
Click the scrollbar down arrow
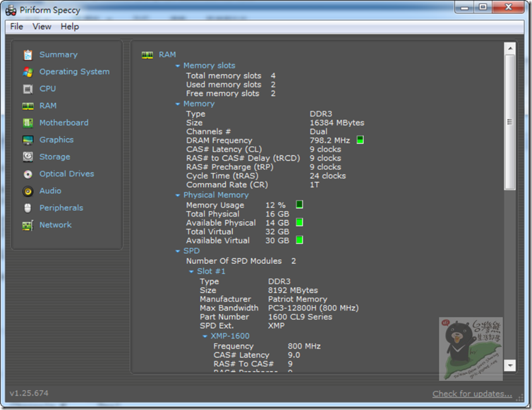(x=510, y=365)
